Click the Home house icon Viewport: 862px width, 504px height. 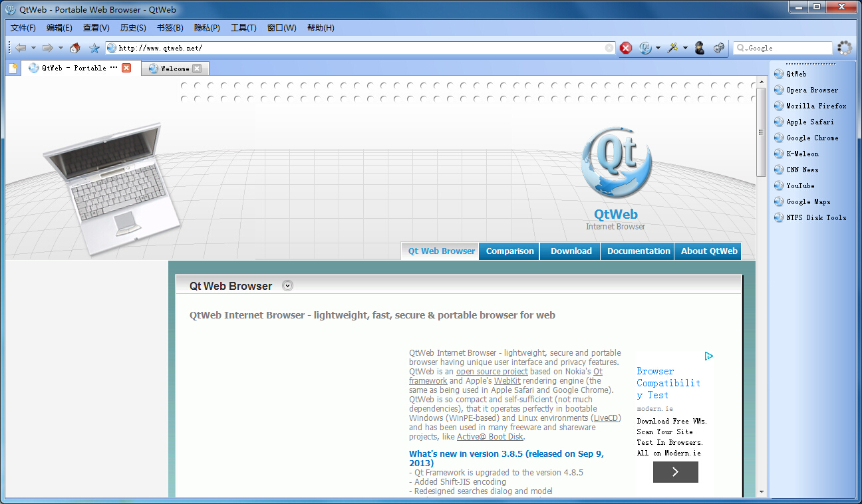click(x=75, y=48)
